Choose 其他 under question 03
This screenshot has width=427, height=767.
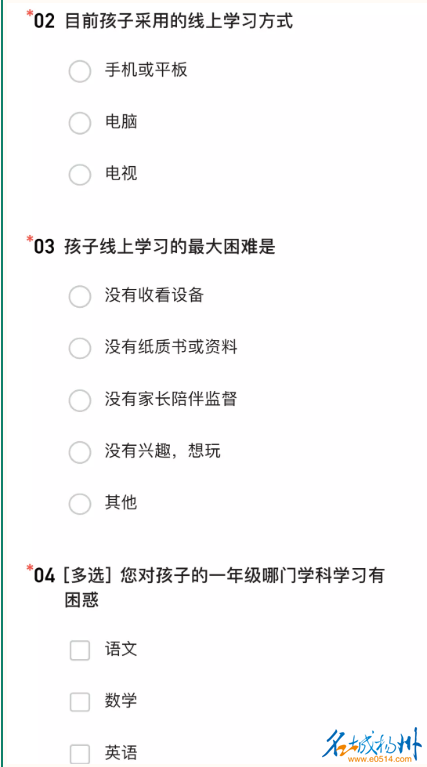point(80,504)
